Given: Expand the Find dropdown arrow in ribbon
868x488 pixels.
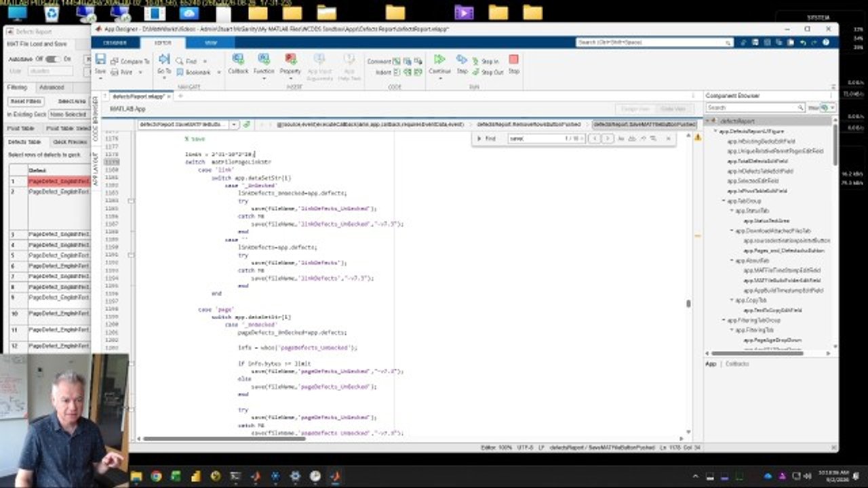Looking at the screenshot, I should pos(206,61).
